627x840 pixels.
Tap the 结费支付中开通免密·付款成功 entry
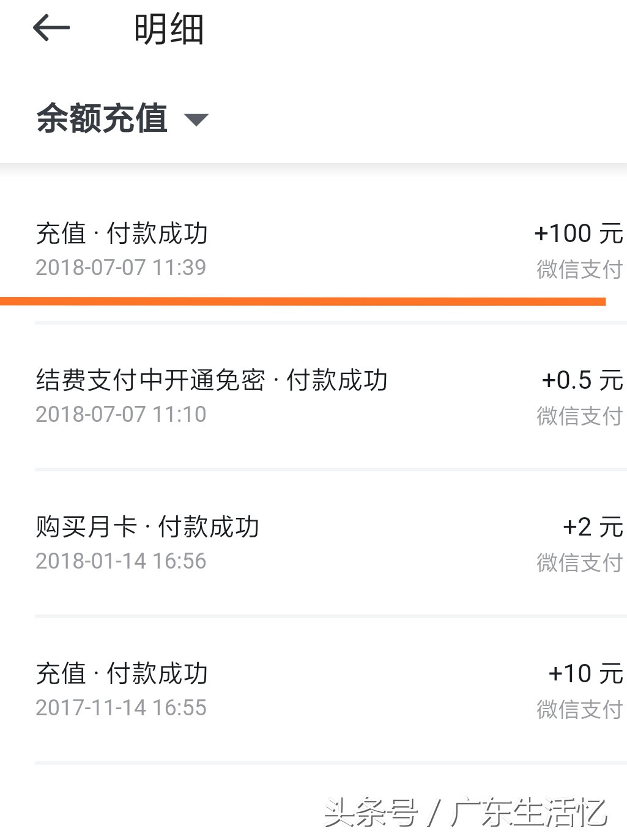click(212, 379)
